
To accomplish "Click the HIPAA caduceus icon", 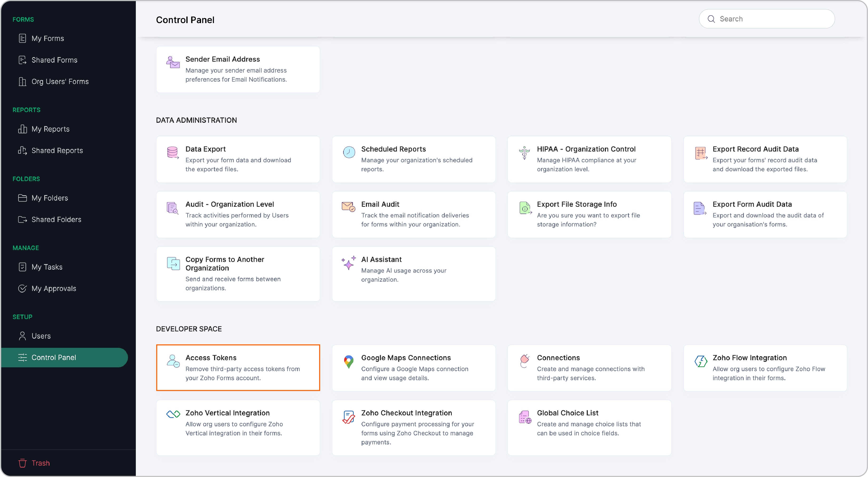I will click(524, 153).
